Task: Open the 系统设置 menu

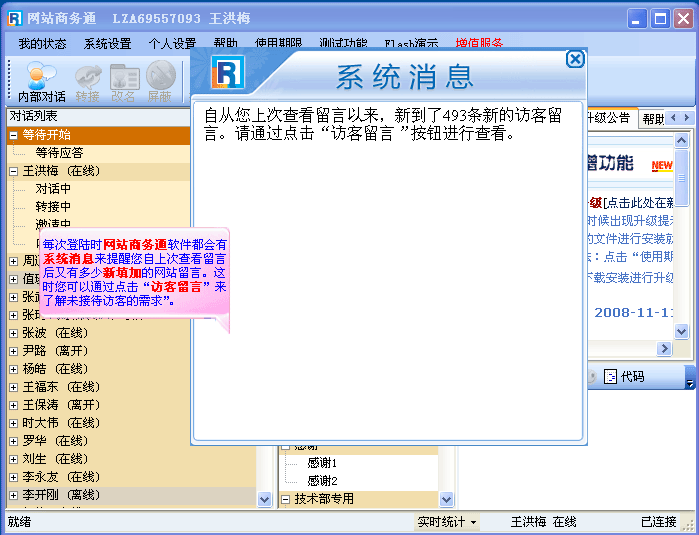Action: (x=107, y=44)
